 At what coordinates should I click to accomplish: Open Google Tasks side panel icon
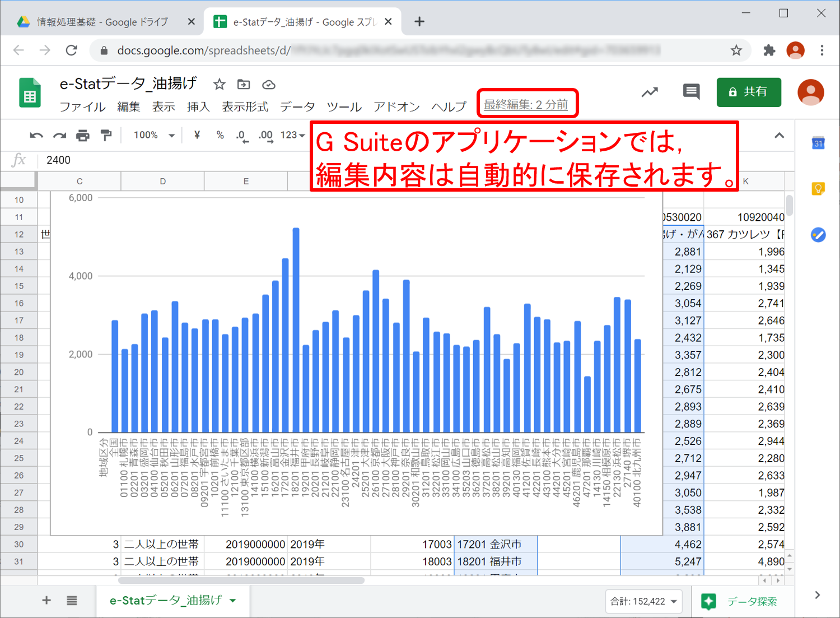pyautogui.click(x=818, y=235)
